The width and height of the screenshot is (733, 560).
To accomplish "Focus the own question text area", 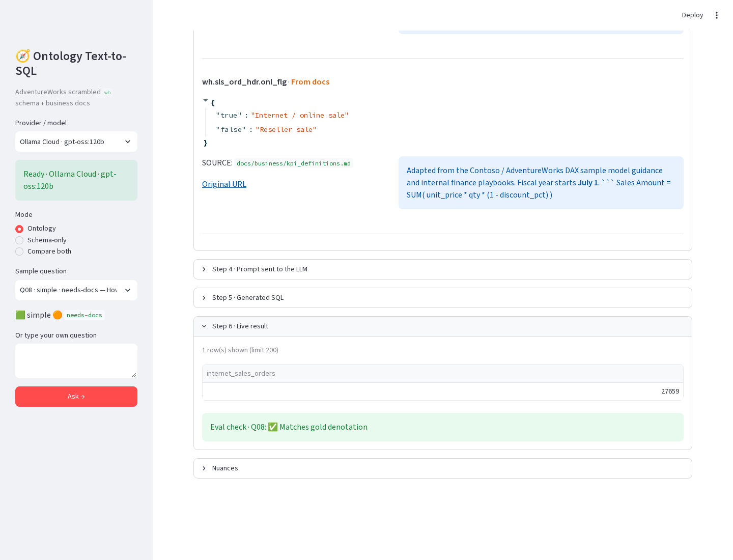I will [x=76, y=361].
